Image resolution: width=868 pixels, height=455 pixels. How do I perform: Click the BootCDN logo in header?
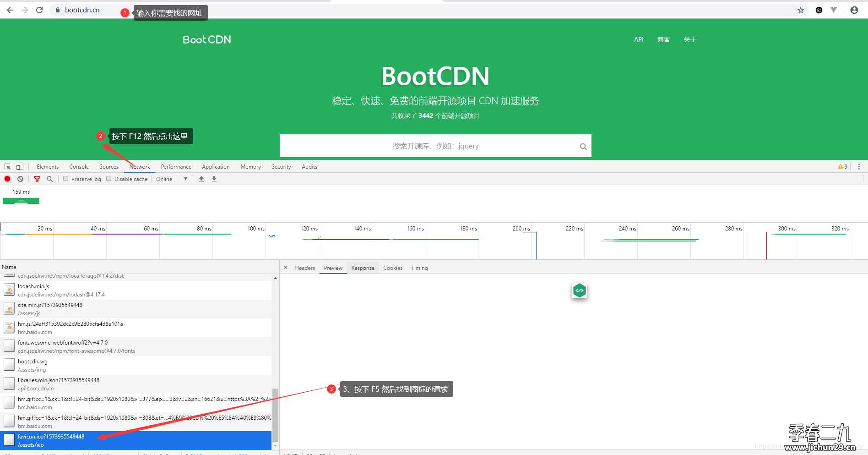tap(207, 40)
